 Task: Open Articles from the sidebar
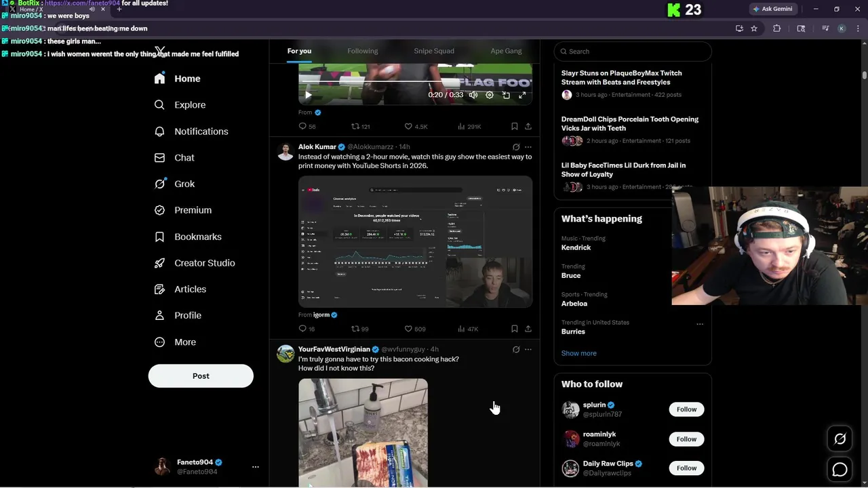180,289
